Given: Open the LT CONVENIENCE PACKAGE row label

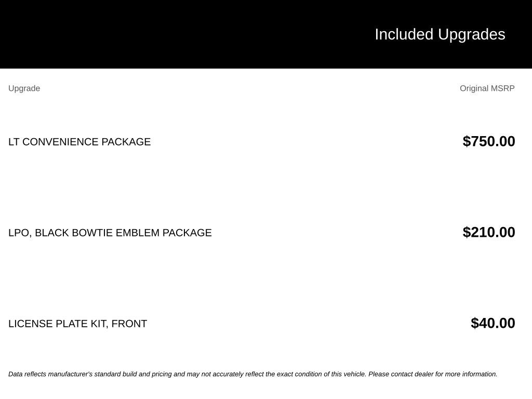Looking at the screenshot, I should click(79, 142).
